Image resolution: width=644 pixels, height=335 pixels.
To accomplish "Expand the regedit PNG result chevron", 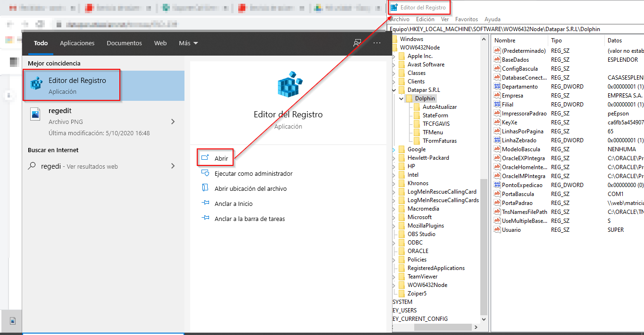I will 173,122.
